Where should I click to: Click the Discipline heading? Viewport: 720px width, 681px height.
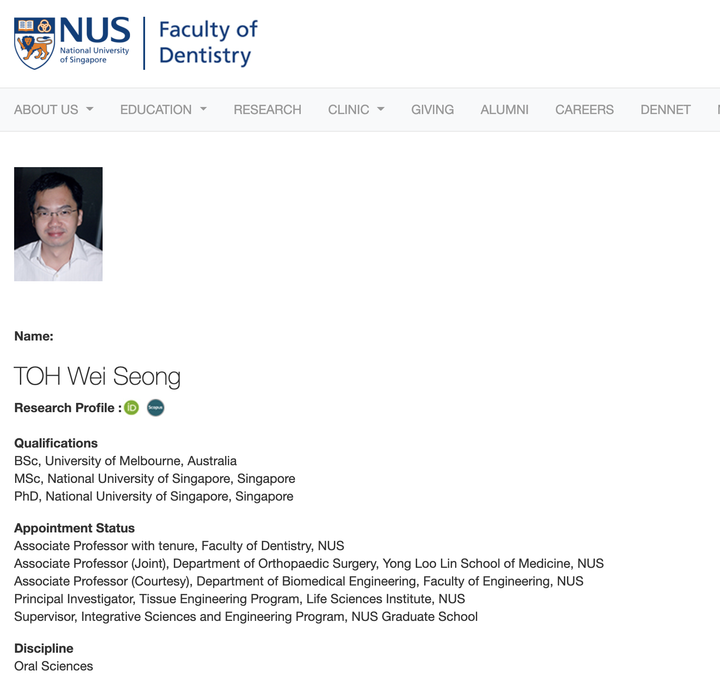(x=44, y=648)
